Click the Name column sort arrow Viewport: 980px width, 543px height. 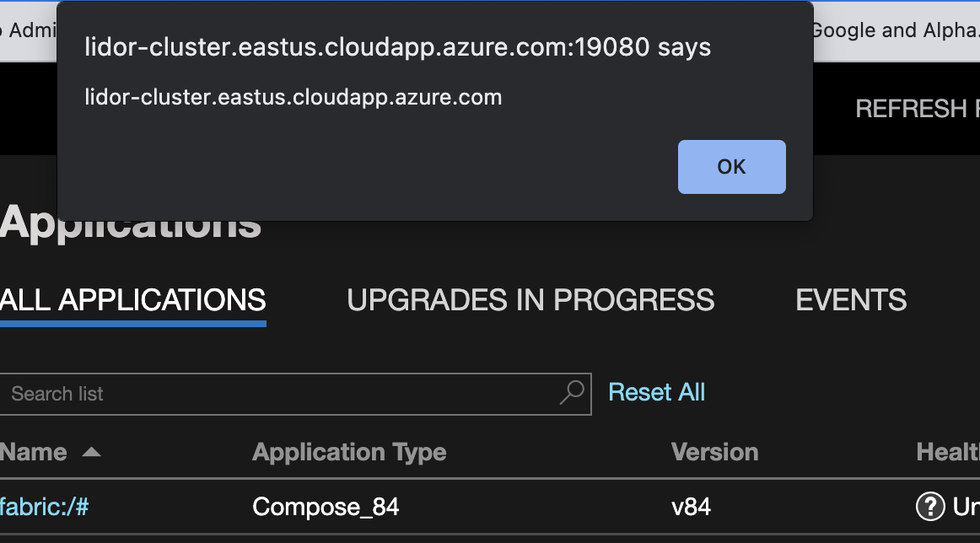coord(91,453)
